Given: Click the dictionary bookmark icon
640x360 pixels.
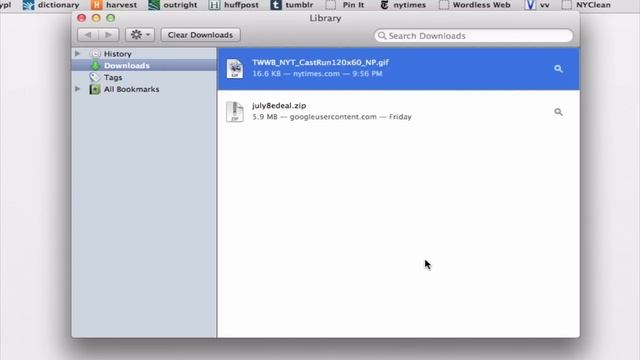Looking at the screenshot, I should coord(29,5).
